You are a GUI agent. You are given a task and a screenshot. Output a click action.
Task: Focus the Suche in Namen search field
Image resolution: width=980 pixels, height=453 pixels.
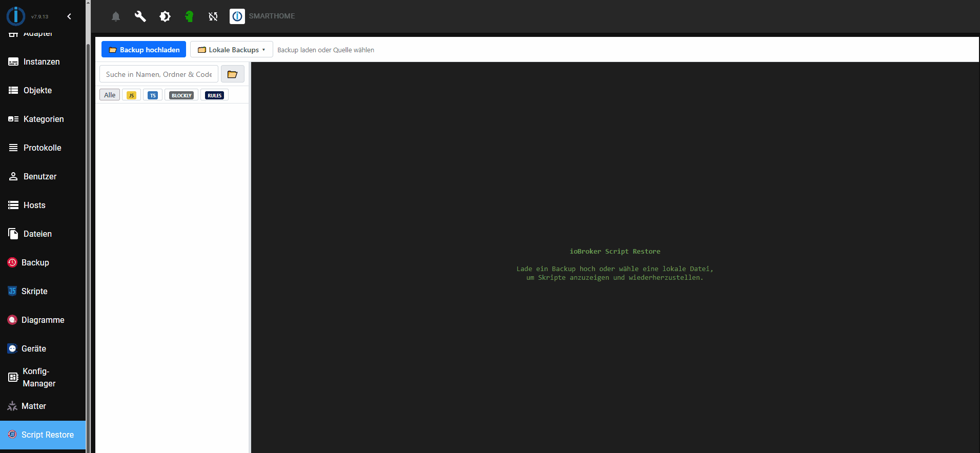[159, 74]
